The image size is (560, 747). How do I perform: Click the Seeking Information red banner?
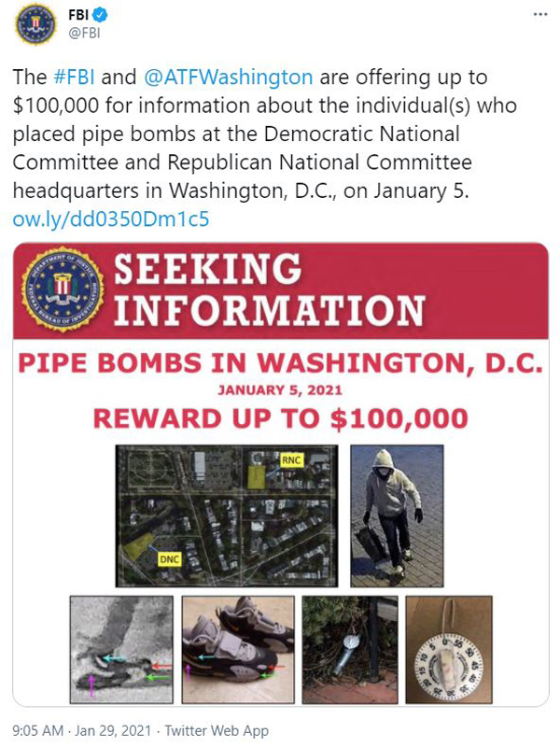tap(281, 290)
